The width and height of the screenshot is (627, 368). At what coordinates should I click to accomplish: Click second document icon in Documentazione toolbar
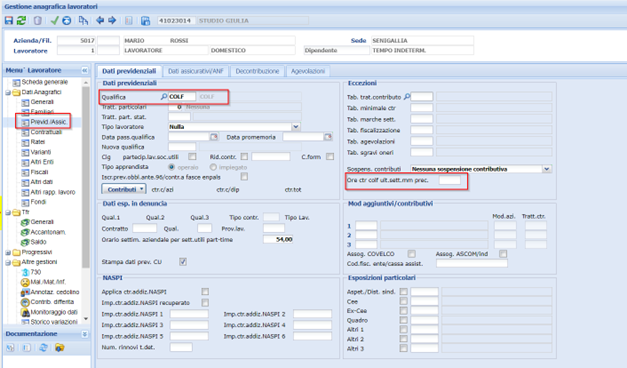26,348
